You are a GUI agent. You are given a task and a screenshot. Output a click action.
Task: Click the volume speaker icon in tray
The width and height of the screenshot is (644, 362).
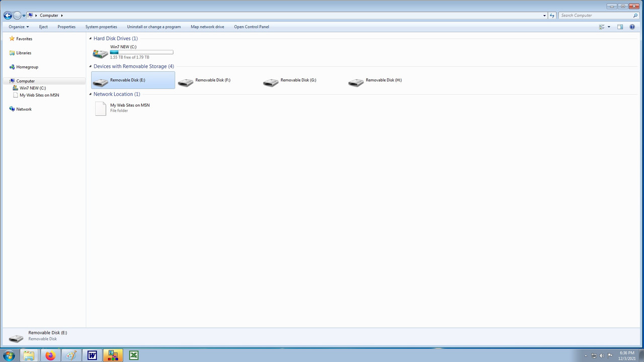coord(602,356)
